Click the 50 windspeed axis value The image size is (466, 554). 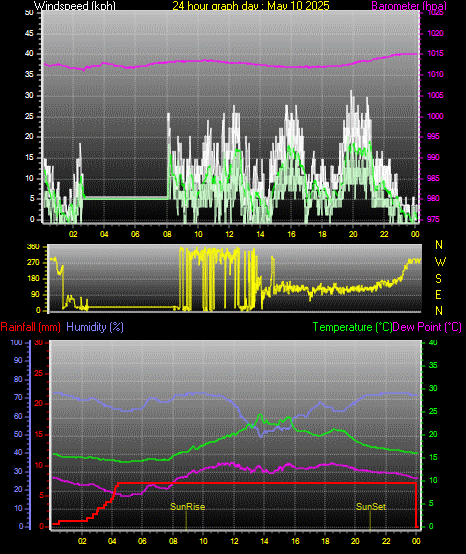point(29,13)
